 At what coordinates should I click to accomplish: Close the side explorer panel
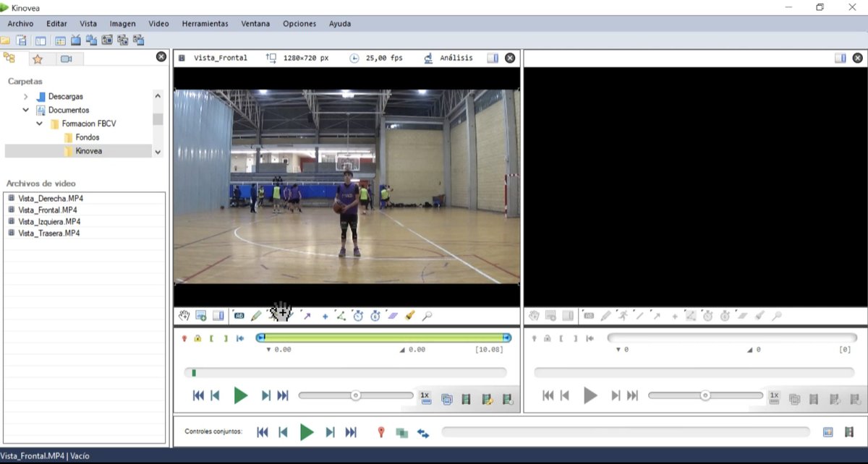(161, 56)
